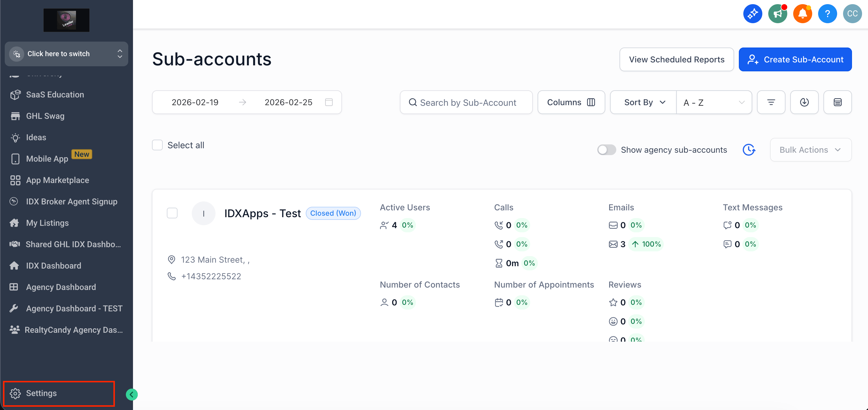Viewport: 868px width, 410px height.
Task: Open the Sort By dropdown
Action: 643,102
